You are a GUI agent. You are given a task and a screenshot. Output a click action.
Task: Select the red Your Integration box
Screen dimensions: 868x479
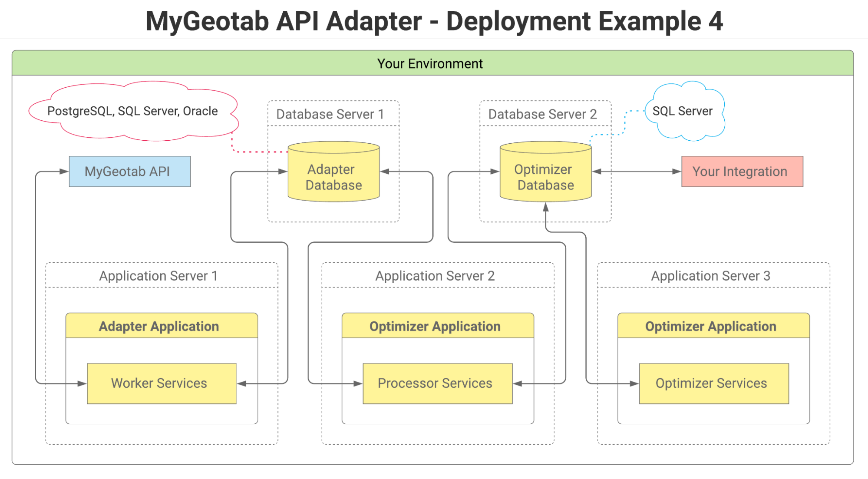(x=742, y=171)
